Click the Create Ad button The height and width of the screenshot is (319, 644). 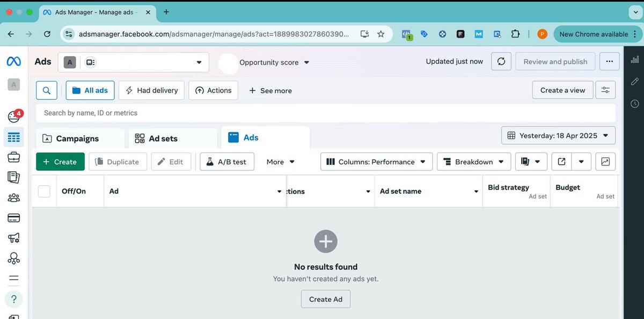326,299
